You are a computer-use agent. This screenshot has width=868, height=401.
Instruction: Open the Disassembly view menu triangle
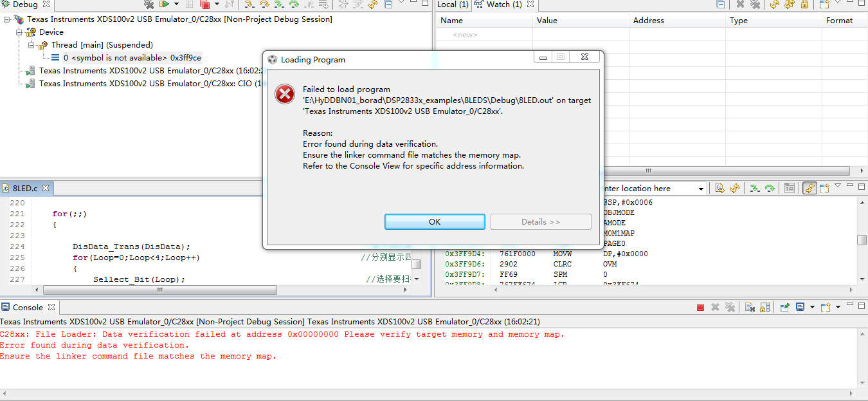pos(838,185)
